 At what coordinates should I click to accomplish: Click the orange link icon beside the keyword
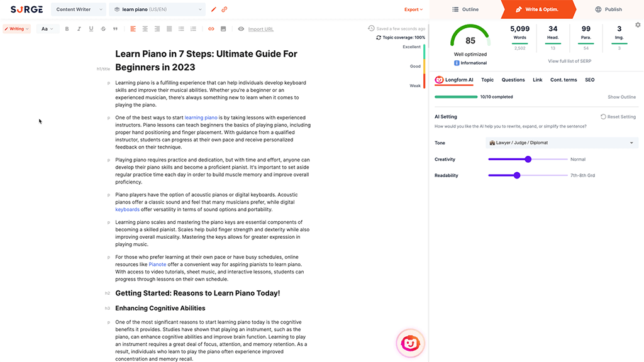(225, 9)
